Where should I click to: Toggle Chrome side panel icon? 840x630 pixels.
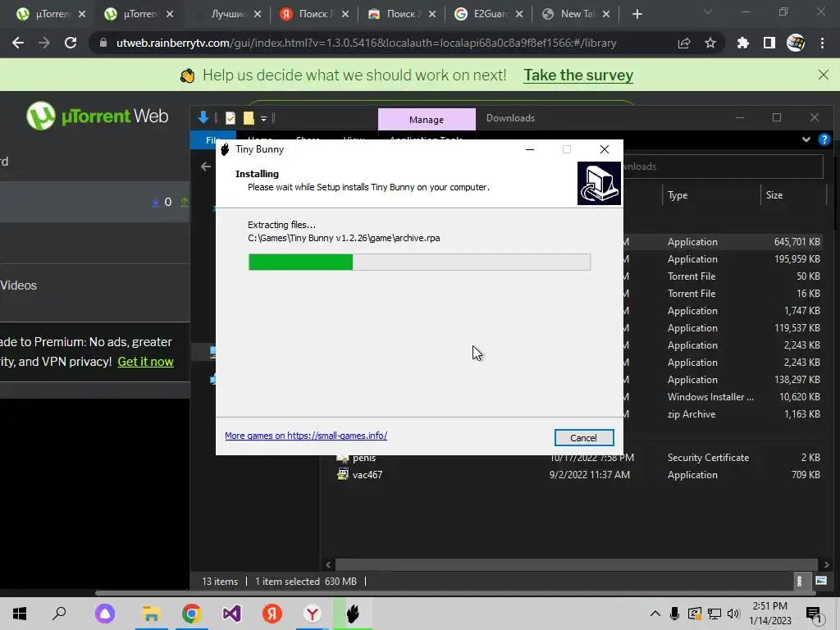(769, 43)
